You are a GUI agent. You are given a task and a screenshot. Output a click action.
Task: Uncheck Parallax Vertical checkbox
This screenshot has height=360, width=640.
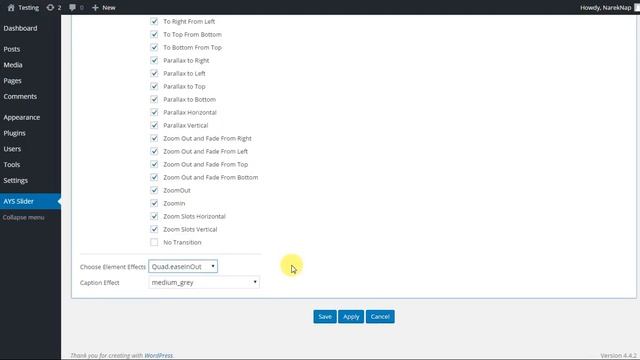click(154, 125)
